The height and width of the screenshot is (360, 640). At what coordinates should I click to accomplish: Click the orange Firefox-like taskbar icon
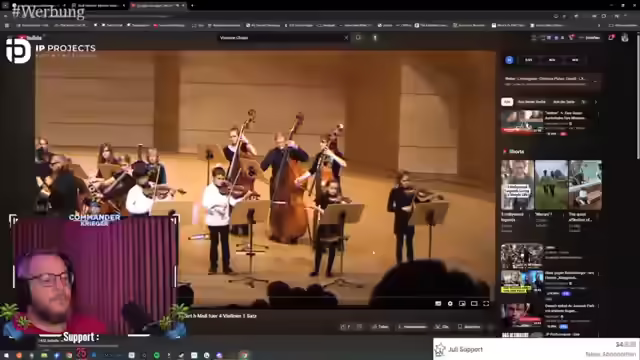[19, 356]
